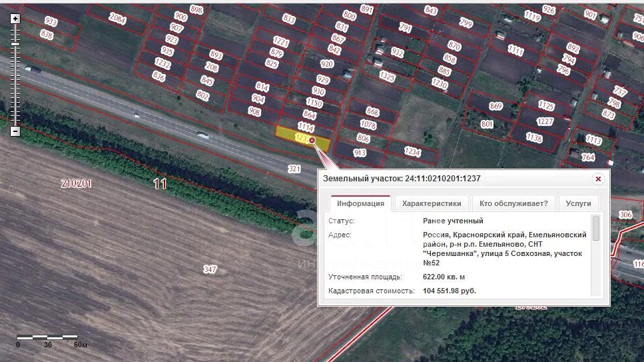This screenshot has height=362, width=644.
Task: Select parcel 1111 on the map
Action: coord(515,50)
